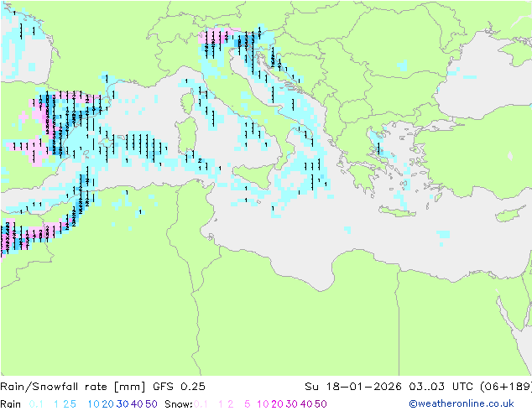The width and height of the screenshot is (532, 411).
Task: Select the Rain legend value 30
Action: tap(123, 404)
